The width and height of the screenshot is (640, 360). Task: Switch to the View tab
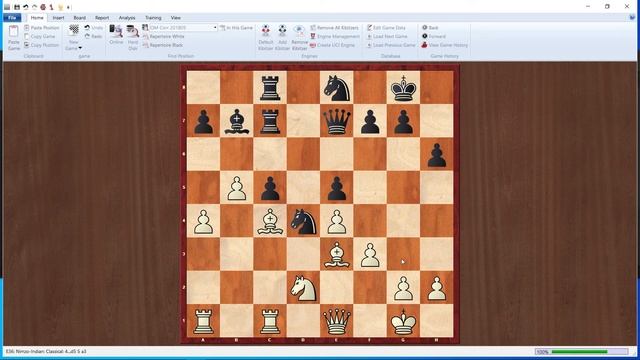[x=176, y=18]
